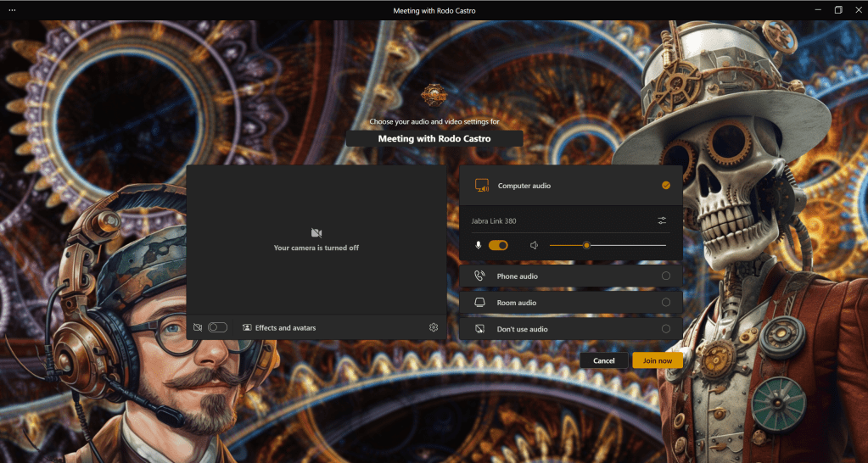Select the Phone audio radio button
The width and height of the screenshot is (868, 463).
point(666,276)
